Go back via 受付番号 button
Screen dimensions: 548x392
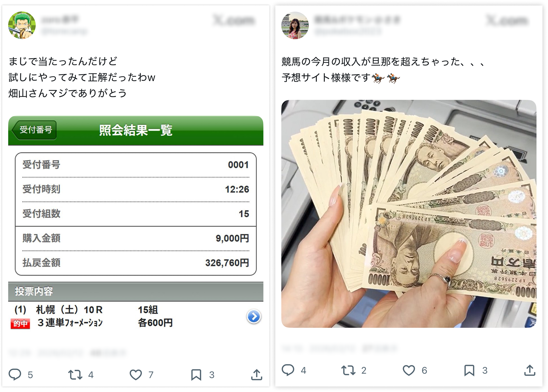34,130
